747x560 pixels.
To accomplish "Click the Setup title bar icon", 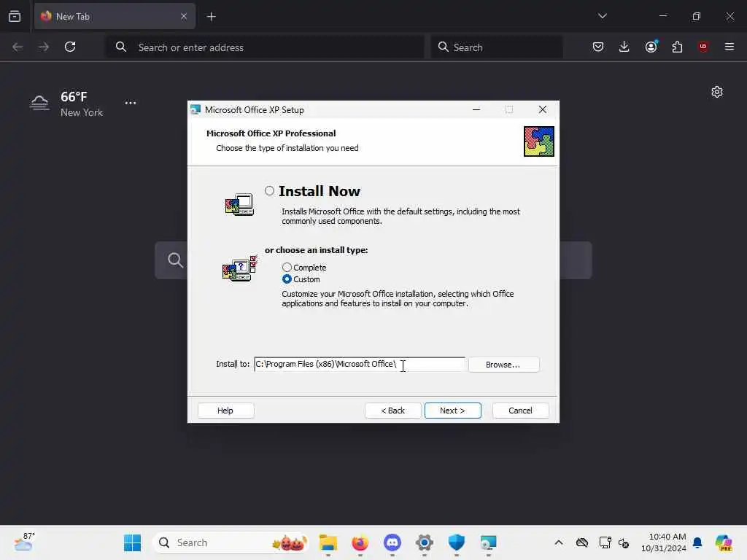I will pyautogui.click(x=196, y=110).
